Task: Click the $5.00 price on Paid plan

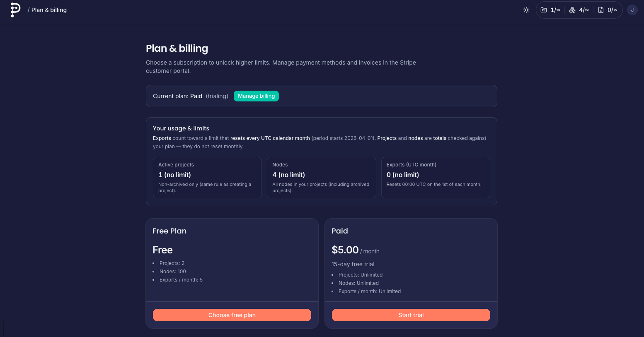Action: [345, 250]
